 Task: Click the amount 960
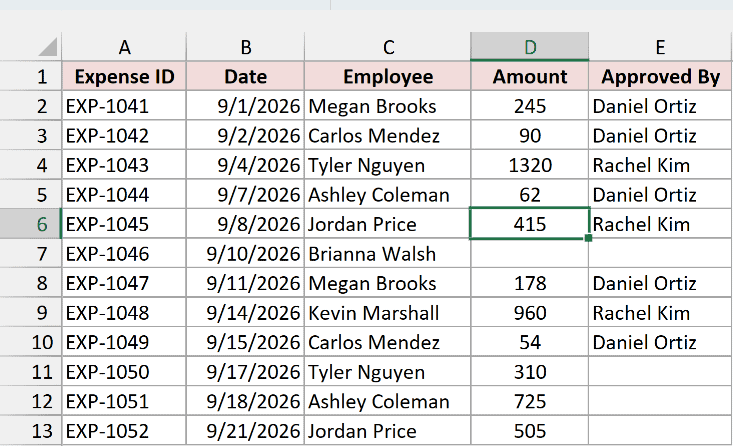[530, 312]
